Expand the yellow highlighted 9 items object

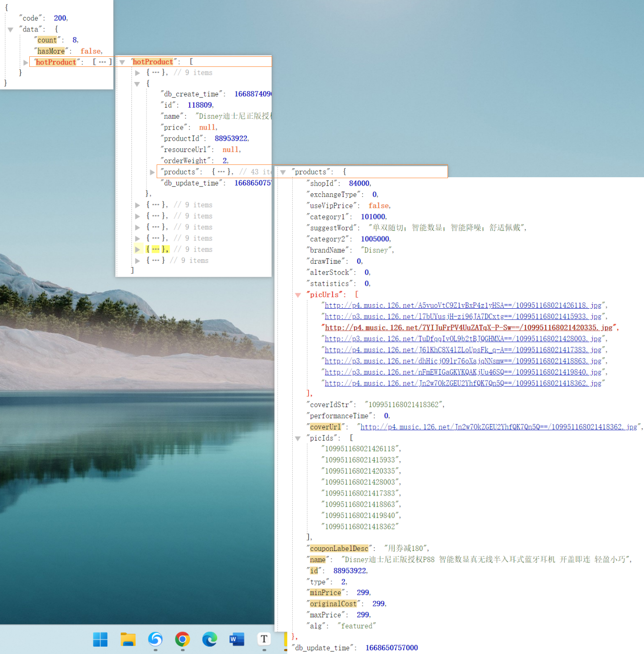tap(137, 250)
